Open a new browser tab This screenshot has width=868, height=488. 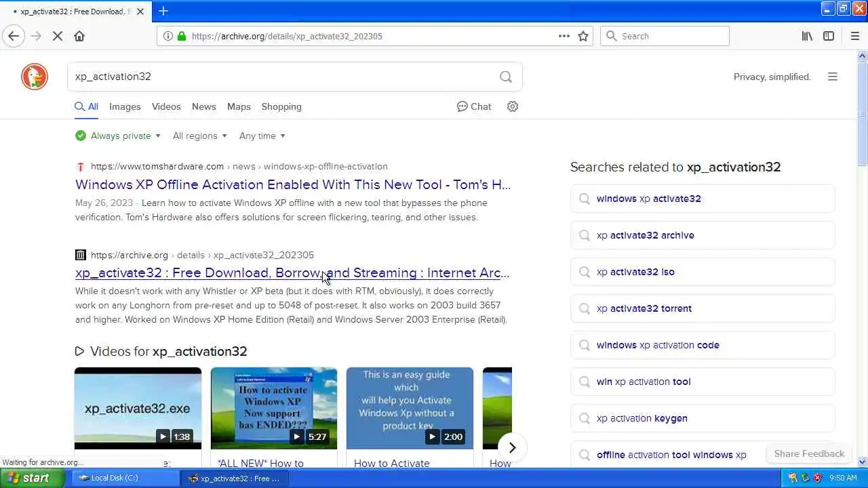pos(163,11)
